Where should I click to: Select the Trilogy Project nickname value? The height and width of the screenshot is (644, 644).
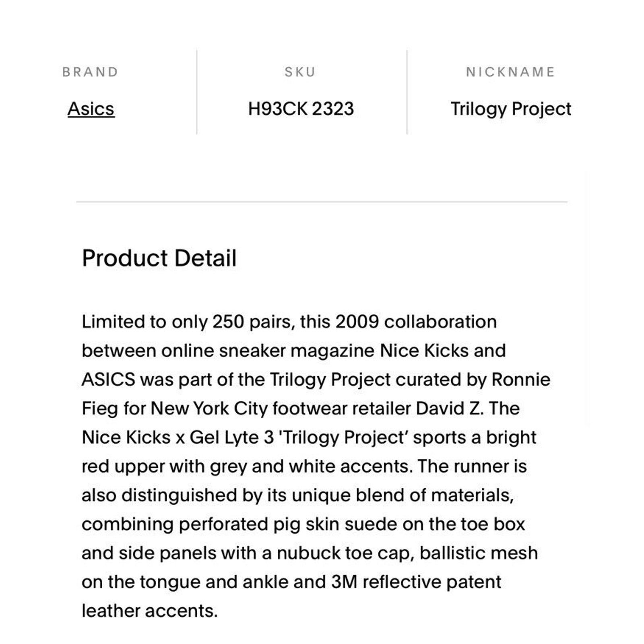point(511,109)
